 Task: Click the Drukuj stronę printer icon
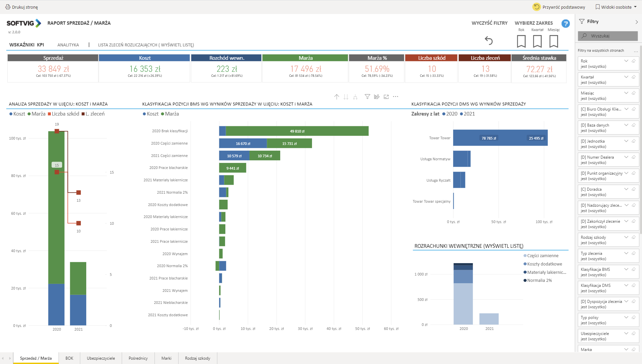[x=8, y=7]
